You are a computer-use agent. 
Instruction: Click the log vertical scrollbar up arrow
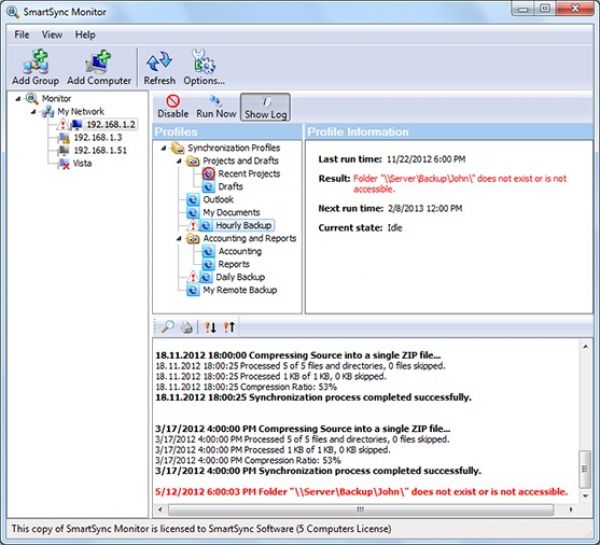click(585, 347)
